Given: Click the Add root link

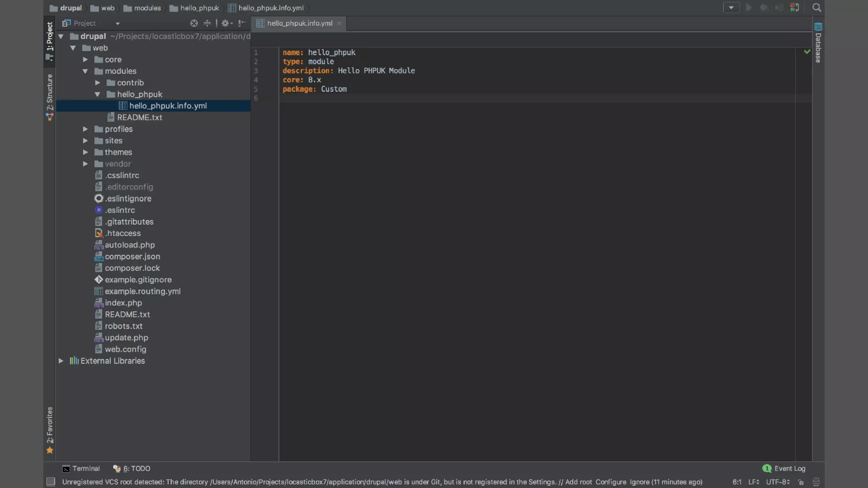Looking at the screenshot, I should 578,482.
